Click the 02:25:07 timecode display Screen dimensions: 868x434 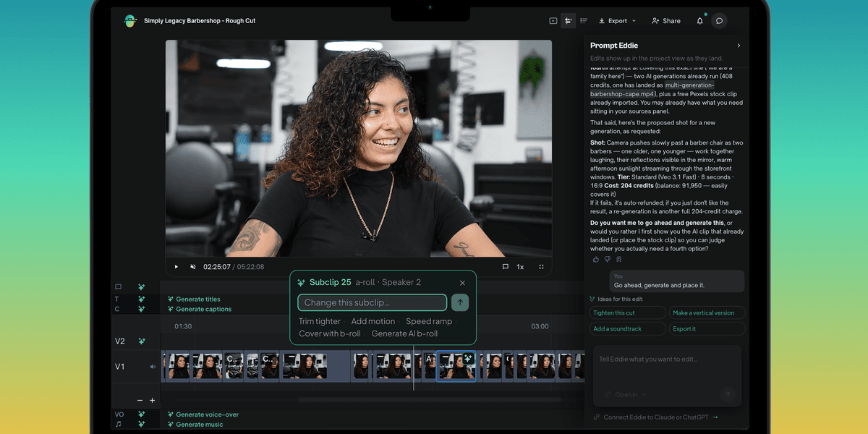coord(217,267)
